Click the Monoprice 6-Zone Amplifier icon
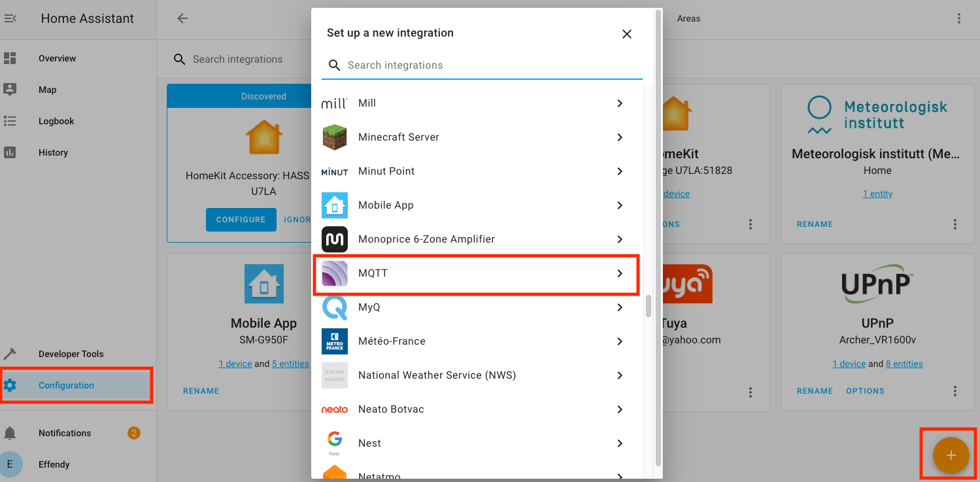This screenshot has width=980, height=482. coord(335,239)
